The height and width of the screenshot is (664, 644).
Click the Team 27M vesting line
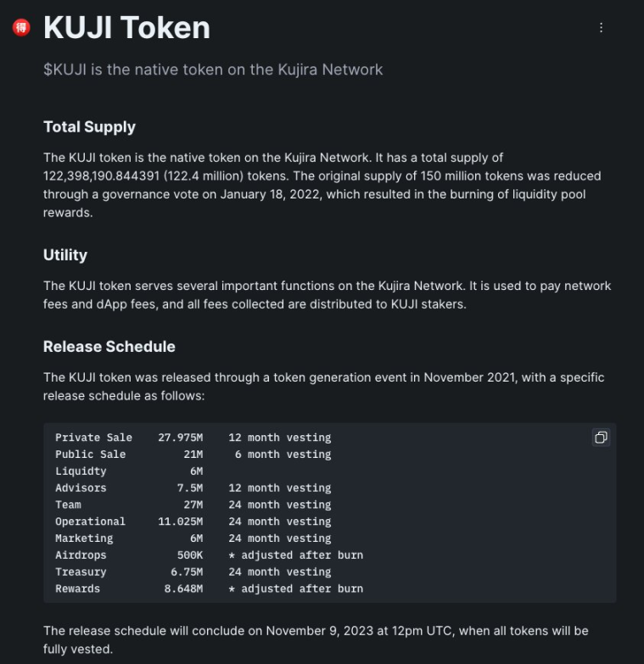click(x=193, y=505)
